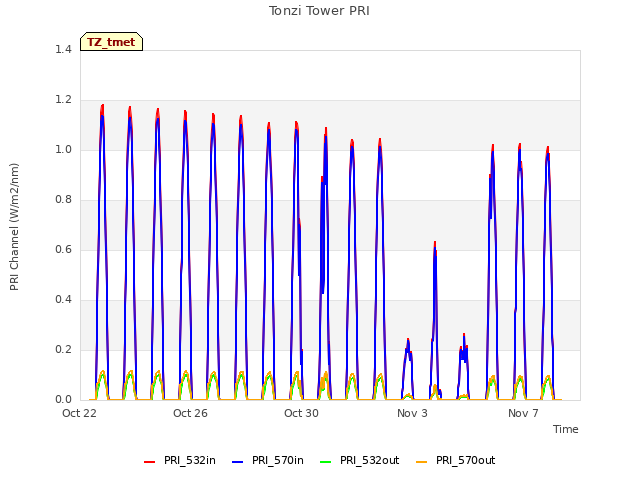Click the Oct 26 x-axis tick label
Viewport: 640px width, 480px height.
pyautogui.click(x=190, y=413)
